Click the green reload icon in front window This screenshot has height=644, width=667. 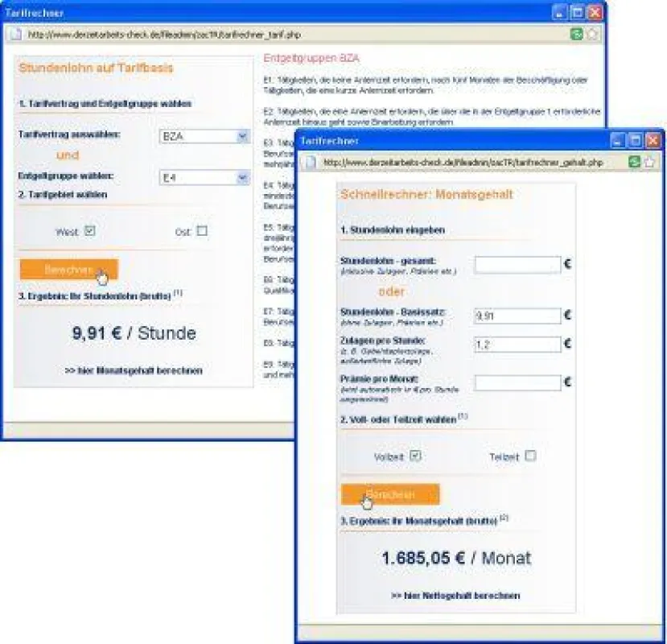click(x=634, y=162)
